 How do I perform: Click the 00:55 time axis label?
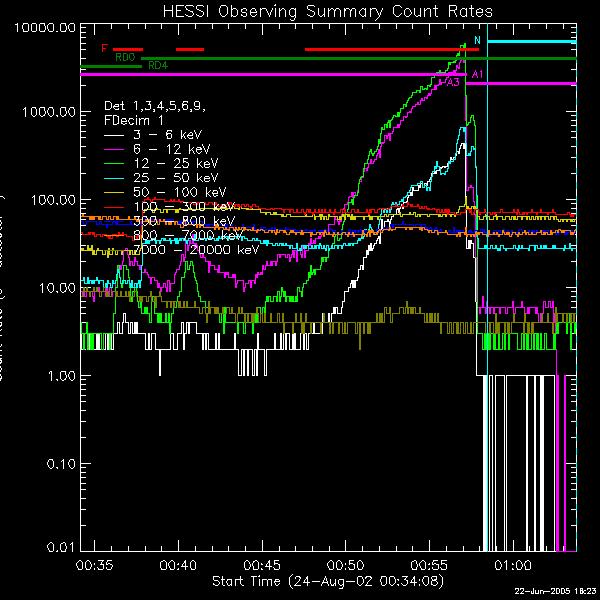[x=430, y=565]
